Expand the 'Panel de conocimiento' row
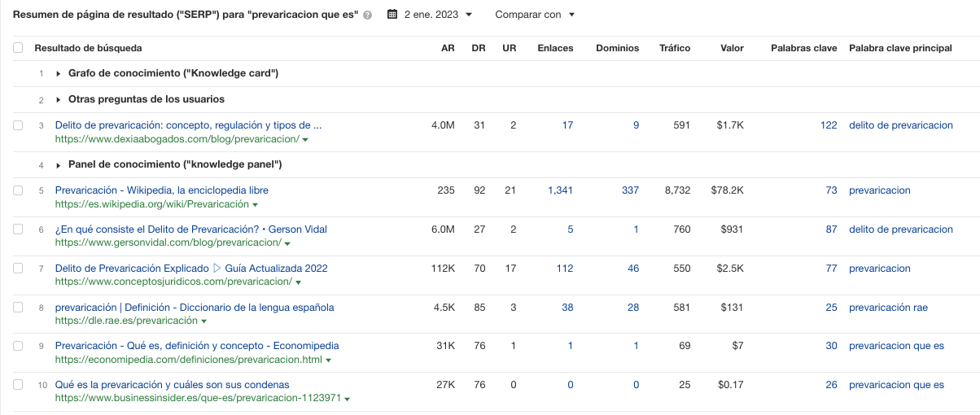The height and width of the screenshot is (415, 980). click(58, 165)
